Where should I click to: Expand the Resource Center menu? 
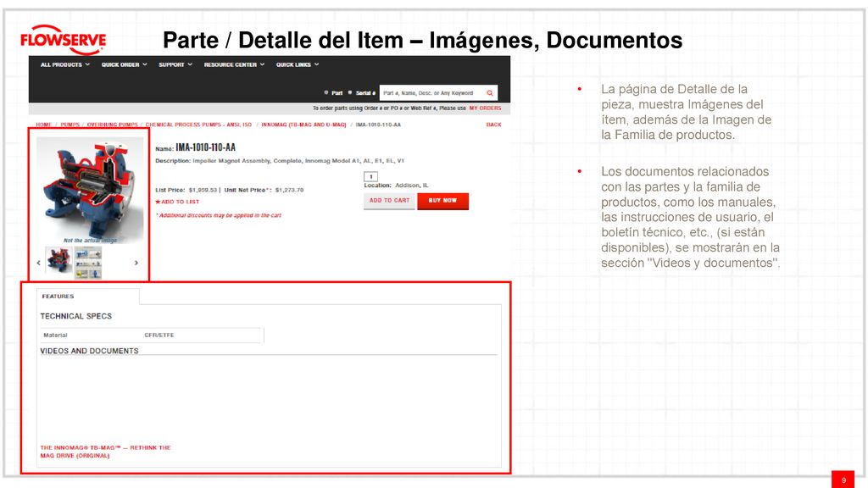click(234, 64)
